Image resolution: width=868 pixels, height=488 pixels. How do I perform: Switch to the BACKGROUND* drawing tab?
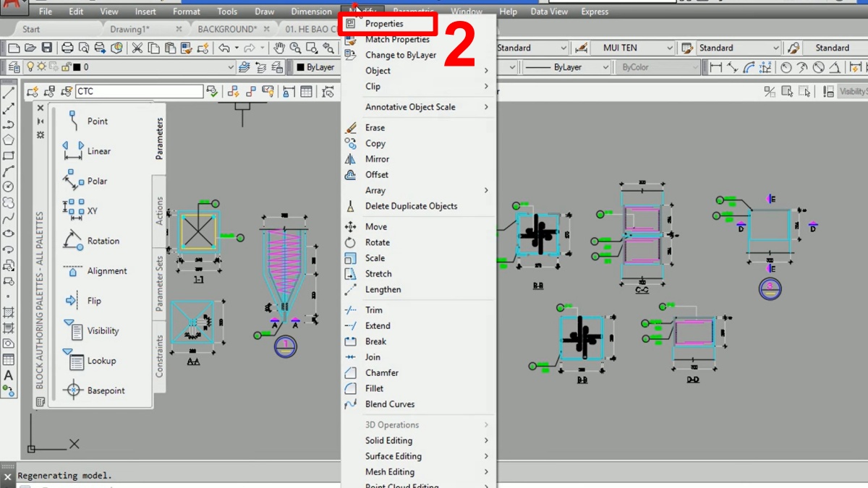(x=227, y=29)
